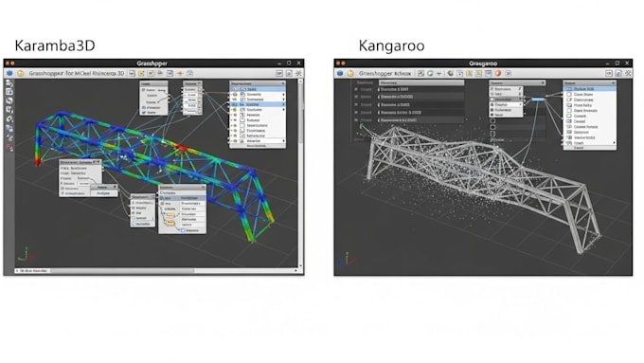Toggle the square box beside 'Cisoe Ifoirer' in Kangaroo panel
The height and width of the screenshot is (363, 644).
point(569,95)
